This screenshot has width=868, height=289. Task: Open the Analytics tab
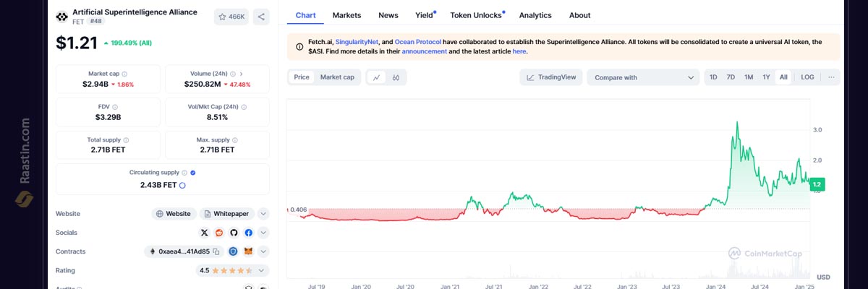pyautogui.click(x=535, y=15)
